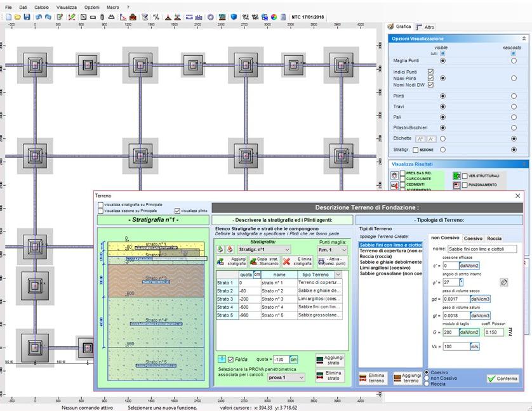Click Aggiungi stratigrafia icon button
Image resolution: width=532 pixels, height=411 pixels.
221,261
